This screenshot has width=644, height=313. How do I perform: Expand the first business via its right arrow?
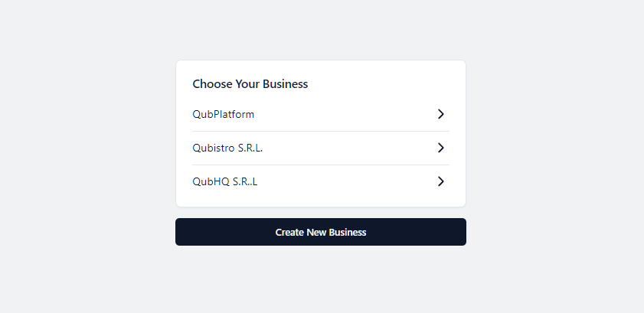[441, 114]
